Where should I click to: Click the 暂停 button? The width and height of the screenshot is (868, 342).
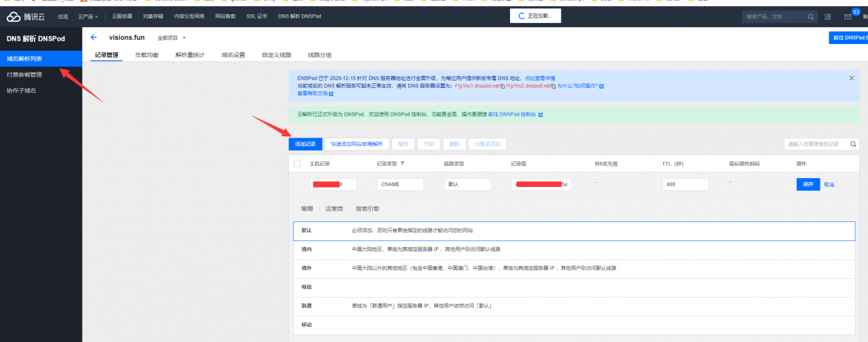point(403,144)
